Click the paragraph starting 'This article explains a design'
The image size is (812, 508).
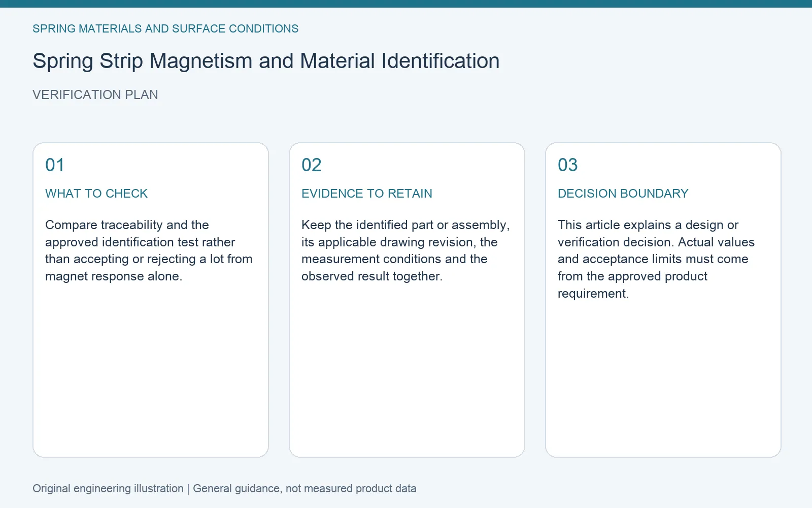(x=656, y=259)
